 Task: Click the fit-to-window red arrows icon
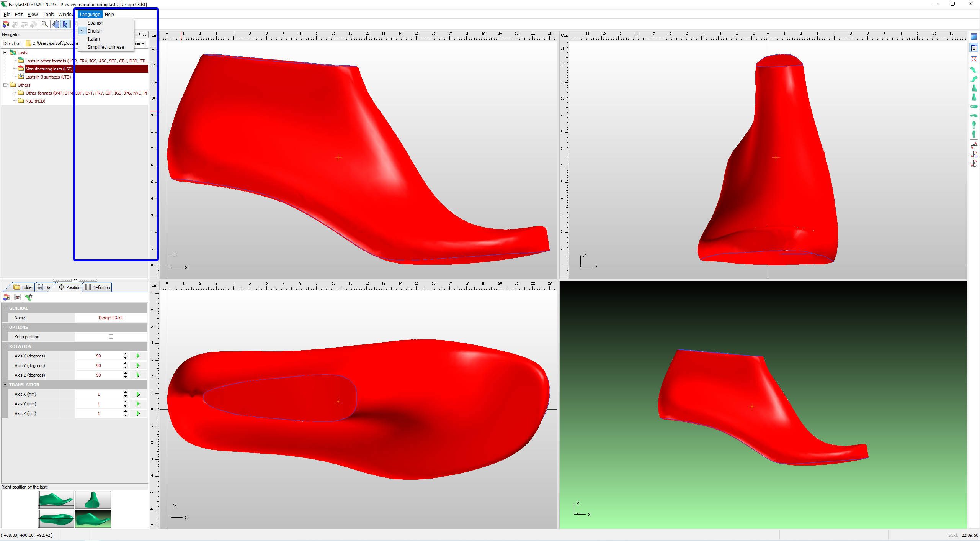coord(974,59)
